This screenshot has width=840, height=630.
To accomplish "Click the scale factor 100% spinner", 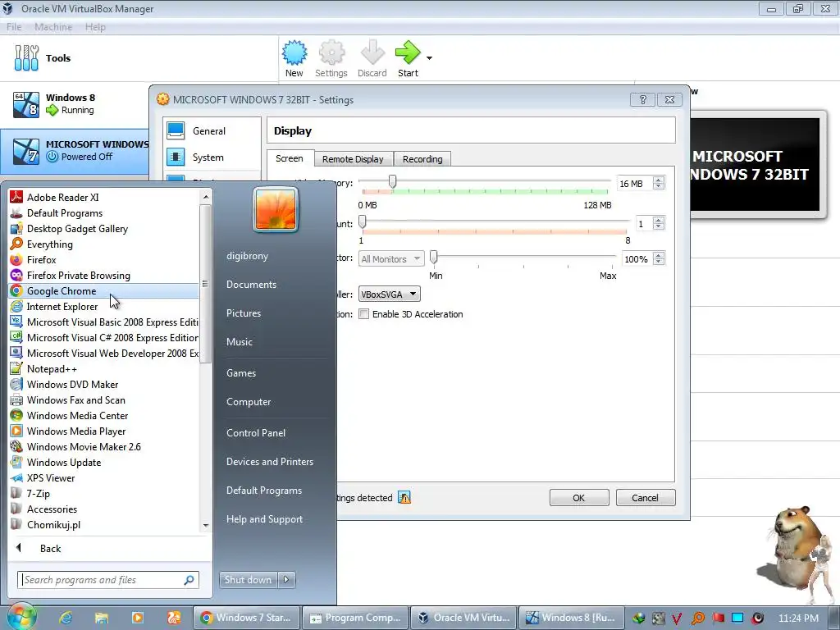I will pos(659,258).
